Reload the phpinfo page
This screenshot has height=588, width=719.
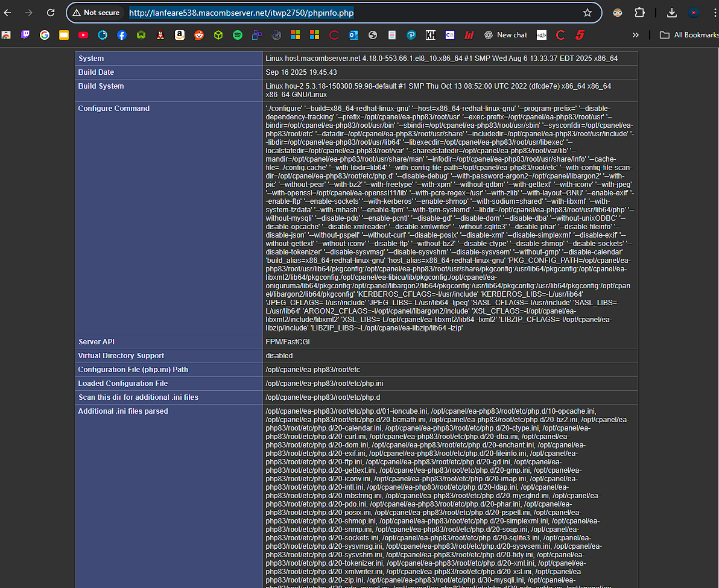[x=51, y=13]
